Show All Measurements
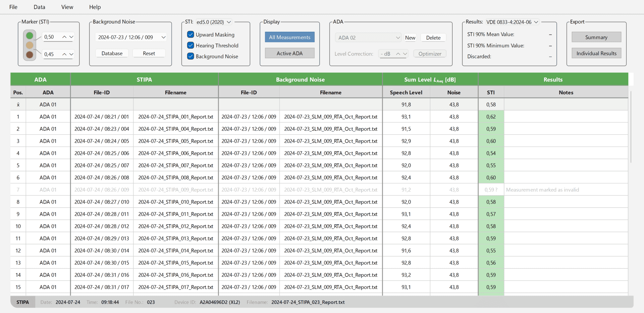The image size is (644, 313). tap(290, 37)
